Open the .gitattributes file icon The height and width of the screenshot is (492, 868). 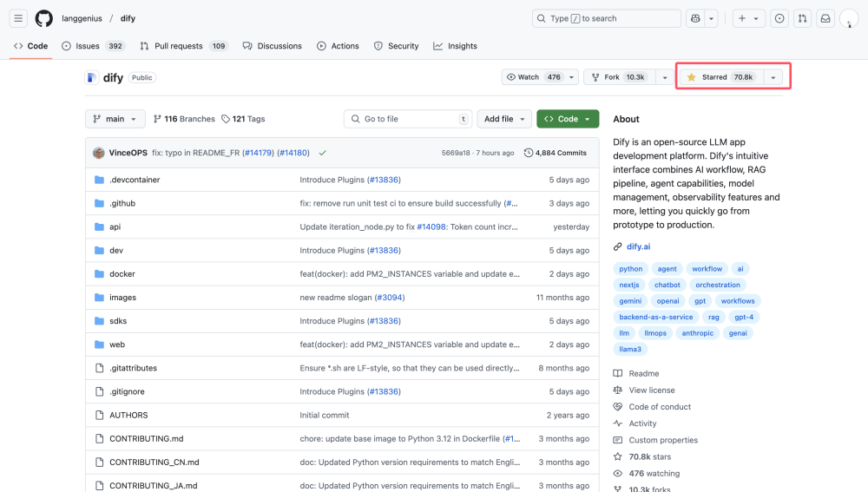pos(99,368)
